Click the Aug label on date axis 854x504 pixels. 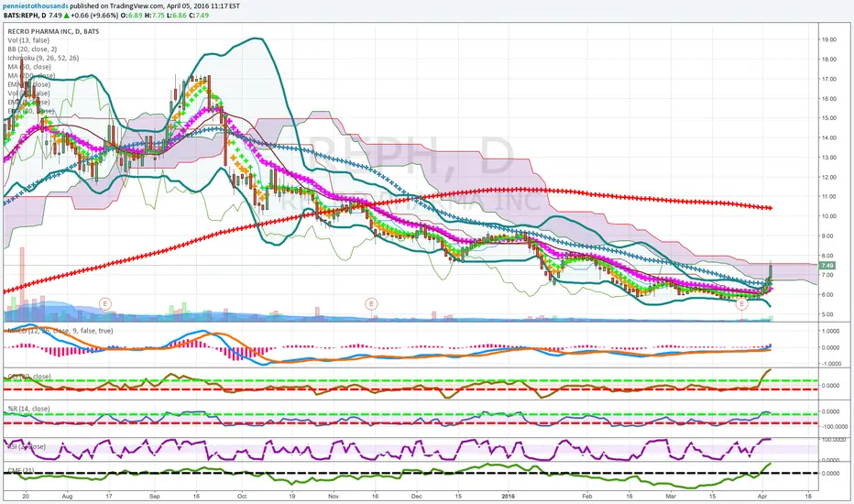[68, 497]
